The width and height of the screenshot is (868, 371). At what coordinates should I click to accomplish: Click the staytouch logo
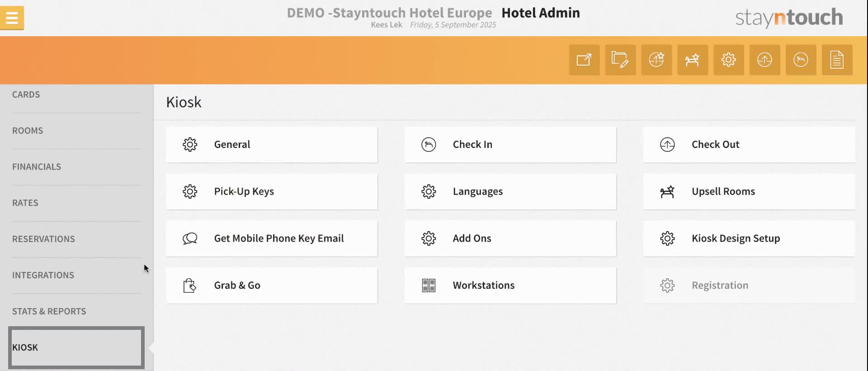tap(789, 18)
